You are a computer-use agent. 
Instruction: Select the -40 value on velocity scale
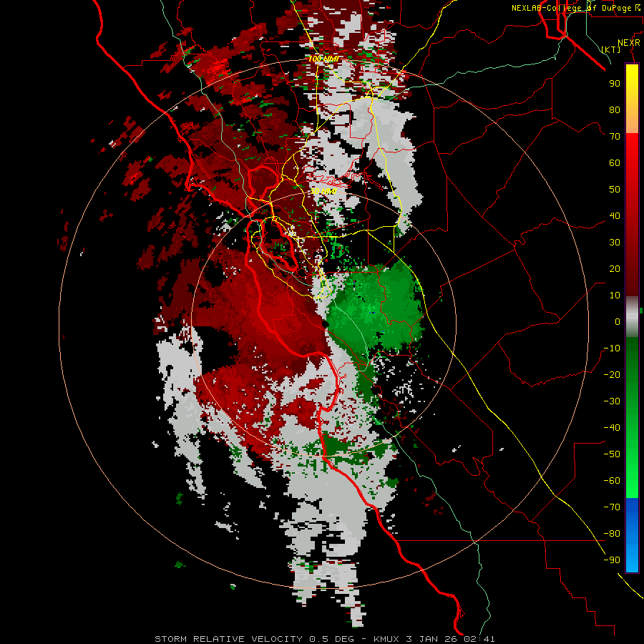coord(612,428)
